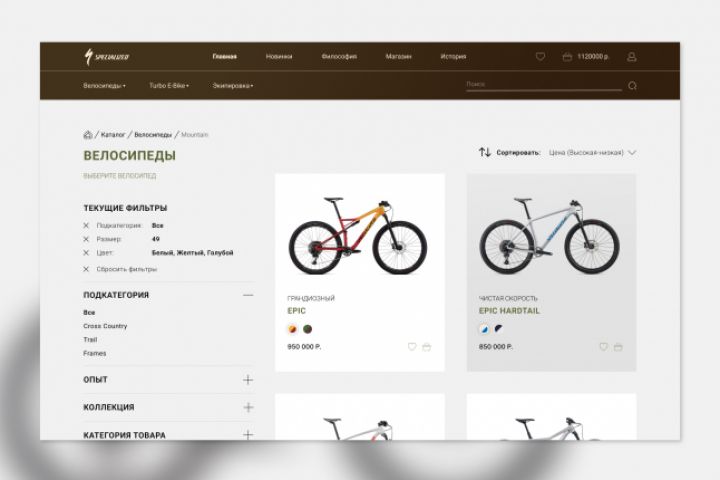Add EPIC HARDTAIL to cart basket icon
Image resolution: width=720 pixels, height=480 pixels.
pos(618,347)
